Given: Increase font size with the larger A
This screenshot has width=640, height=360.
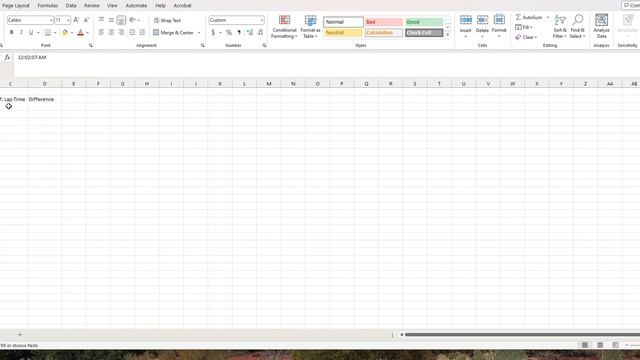Looking at the screenshot, I should [x=76, y=20].
